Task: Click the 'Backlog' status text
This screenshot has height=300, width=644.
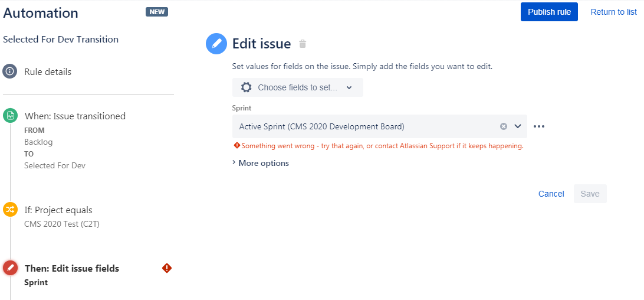Action: 38,142
